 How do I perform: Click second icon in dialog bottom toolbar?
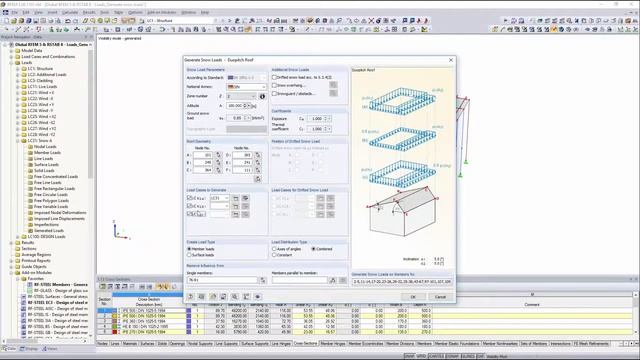(x=202, y=297)
